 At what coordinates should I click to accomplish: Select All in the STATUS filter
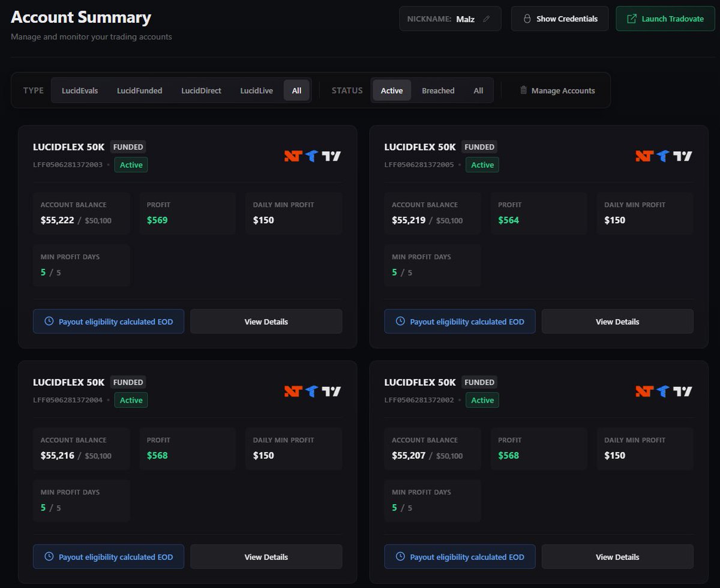478,91
